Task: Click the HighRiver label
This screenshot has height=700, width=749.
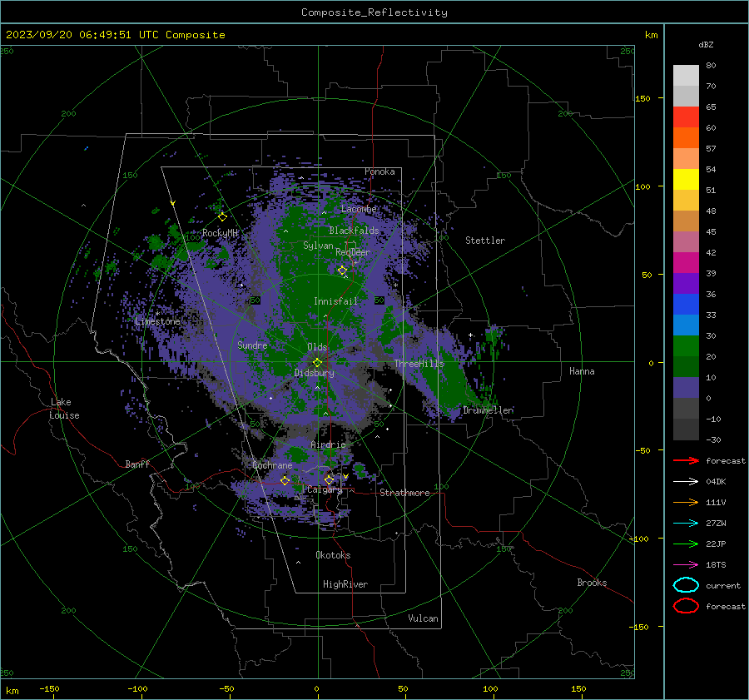Action: click(x=345, y=584)
